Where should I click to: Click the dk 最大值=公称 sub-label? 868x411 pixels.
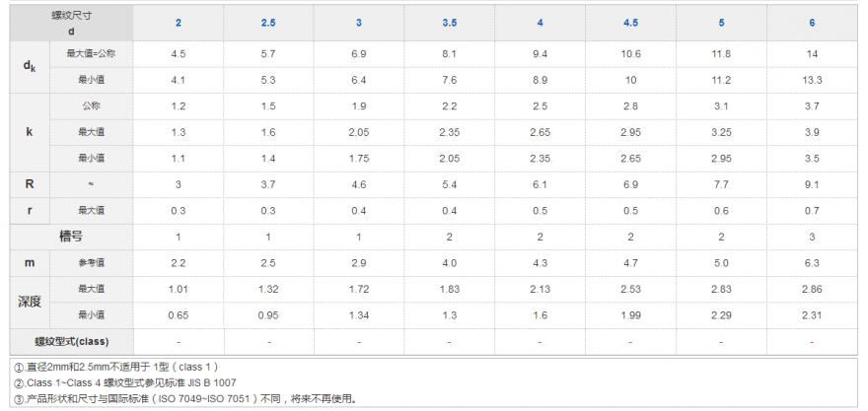coord(99,53)
